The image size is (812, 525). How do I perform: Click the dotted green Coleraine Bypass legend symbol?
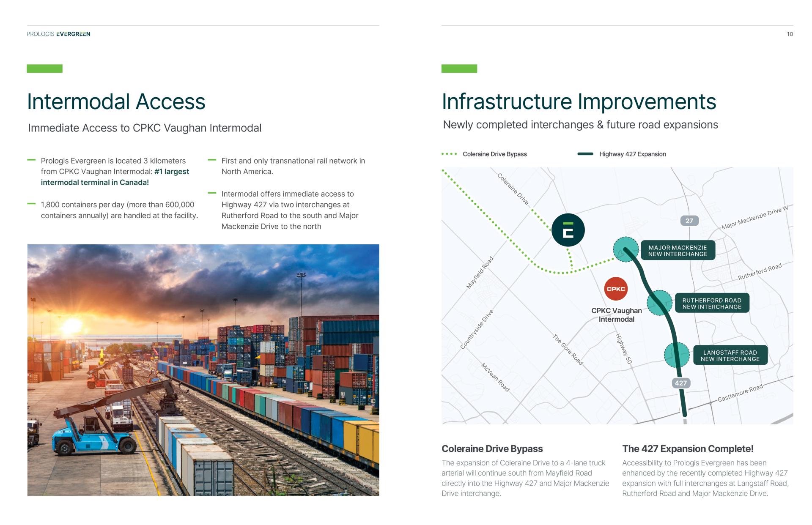449,154
